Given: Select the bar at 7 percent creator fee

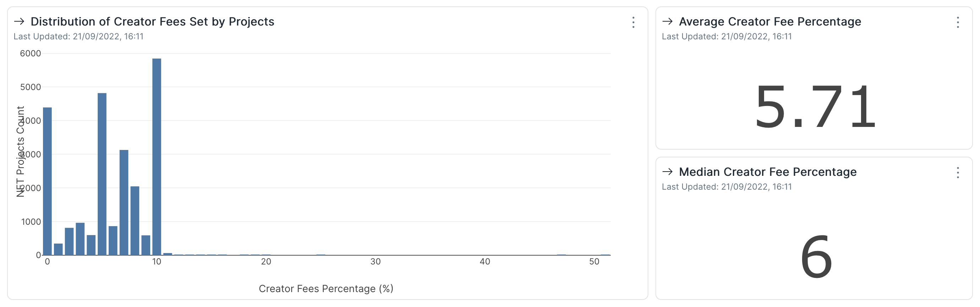Looking at the screenshot, I should [124, 202].
